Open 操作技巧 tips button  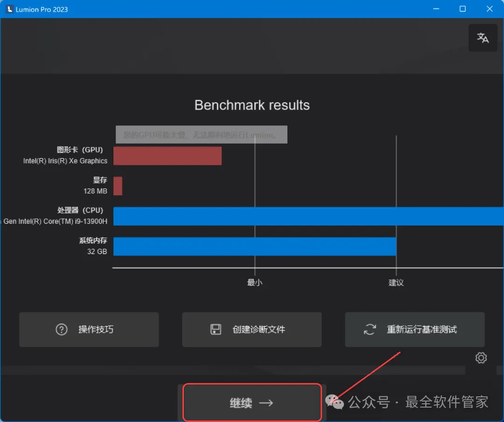[x=89, y=330]
